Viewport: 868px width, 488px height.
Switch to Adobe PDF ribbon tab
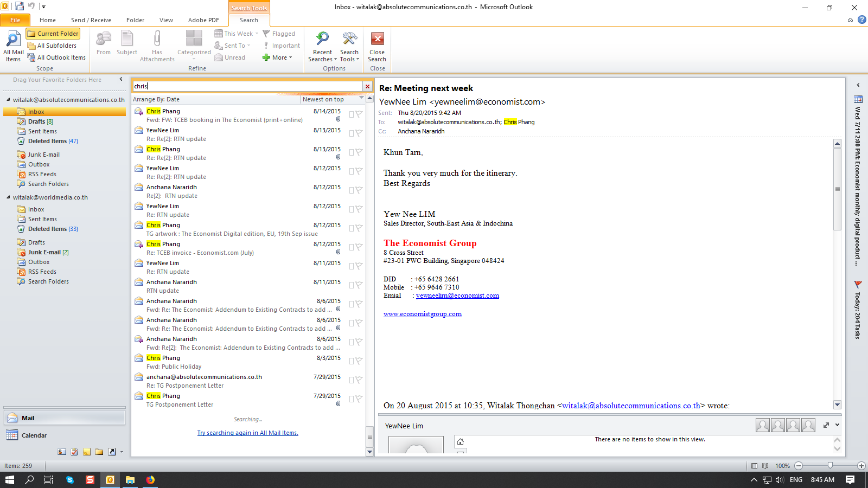pos(204,20)
